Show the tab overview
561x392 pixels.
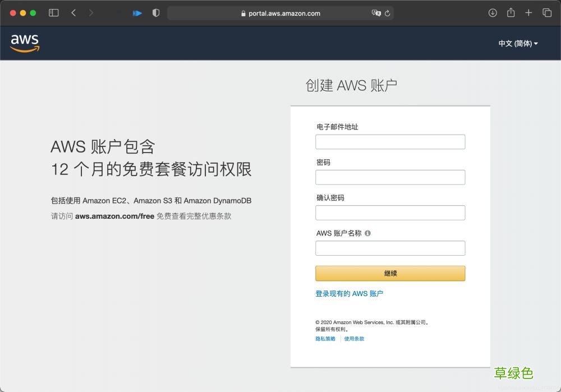(x=548, y=12)
